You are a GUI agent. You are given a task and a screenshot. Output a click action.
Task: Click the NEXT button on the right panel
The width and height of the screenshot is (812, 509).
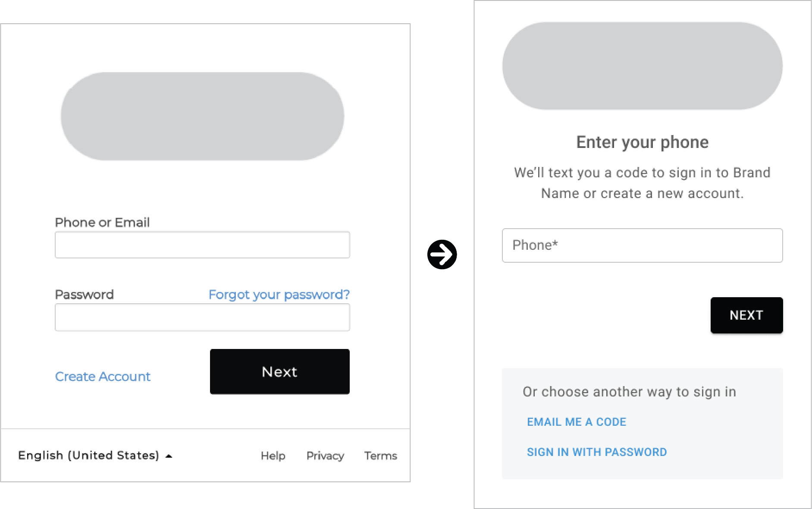tap(746, 315)
